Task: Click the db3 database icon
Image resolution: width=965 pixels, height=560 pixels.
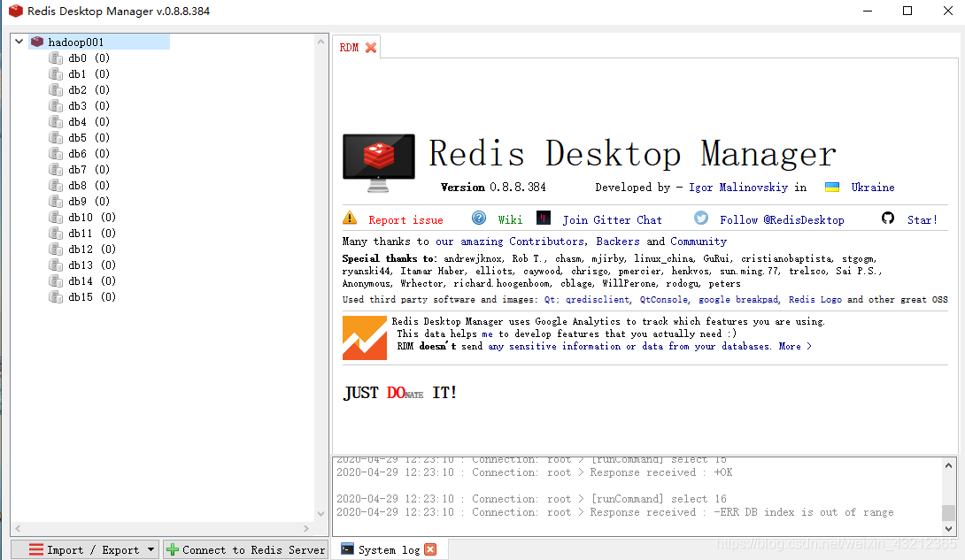Action: pos(56,106)
